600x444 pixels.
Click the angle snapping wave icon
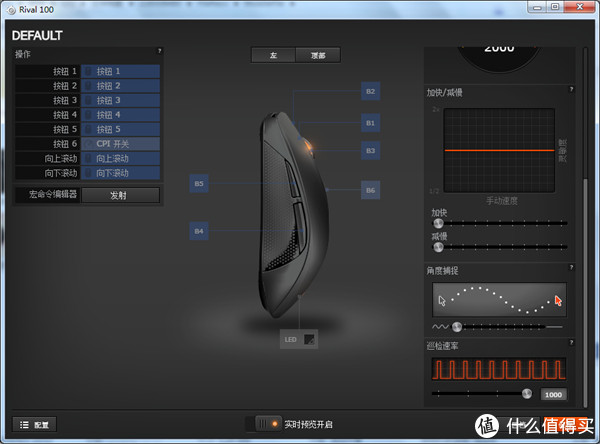440,327
